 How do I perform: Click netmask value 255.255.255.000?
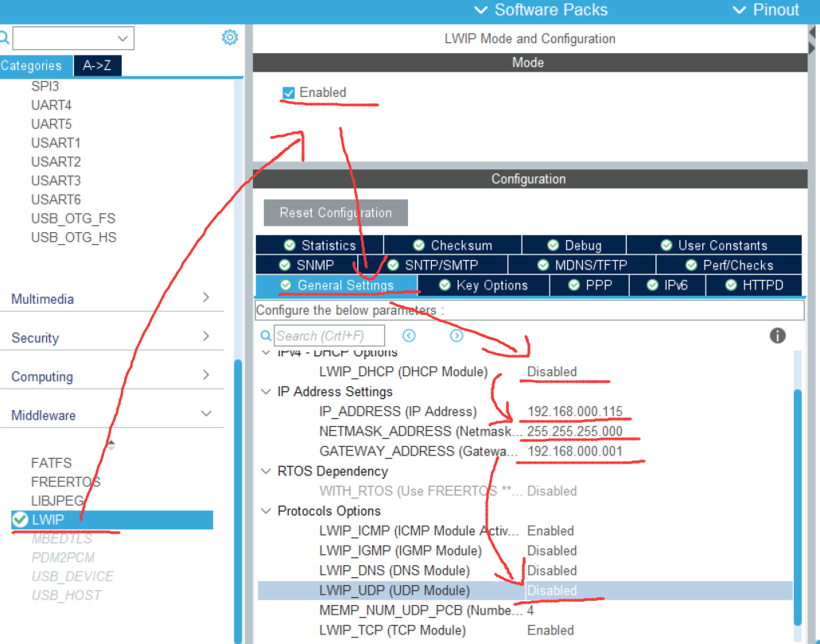575,431
